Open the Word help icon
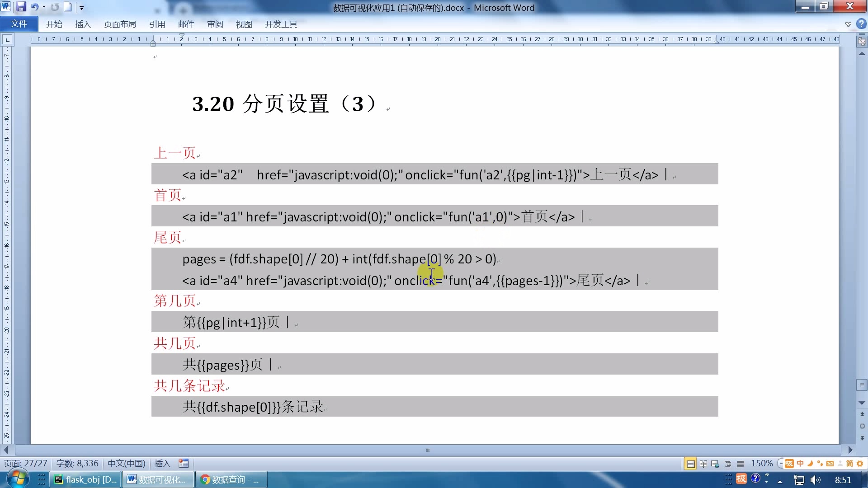 click(x=861, y=23)
